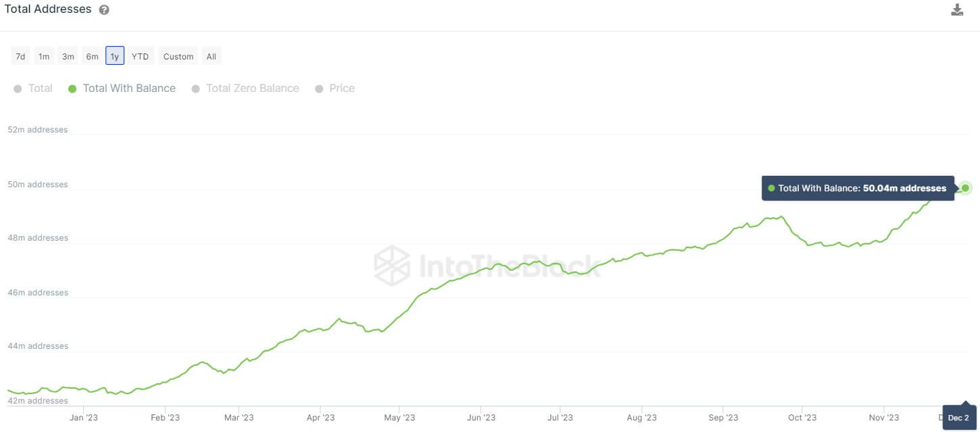Click the help question mark icon
This screenshot has height=436, width=980.
coord(103,10)
